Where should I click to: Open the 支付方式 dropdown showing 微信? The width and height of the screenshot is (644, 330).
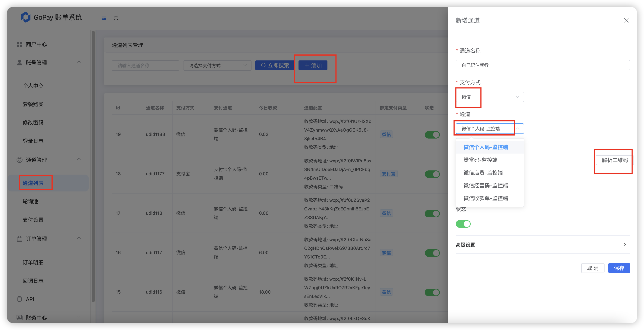pos(489,97)
